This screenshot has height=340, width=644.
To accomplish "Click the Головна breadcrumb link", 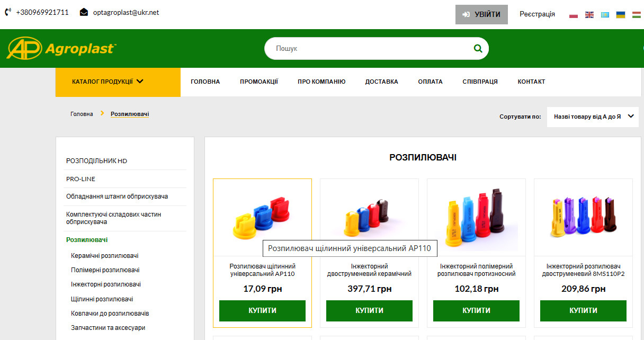I will click(x=82, y=114).
